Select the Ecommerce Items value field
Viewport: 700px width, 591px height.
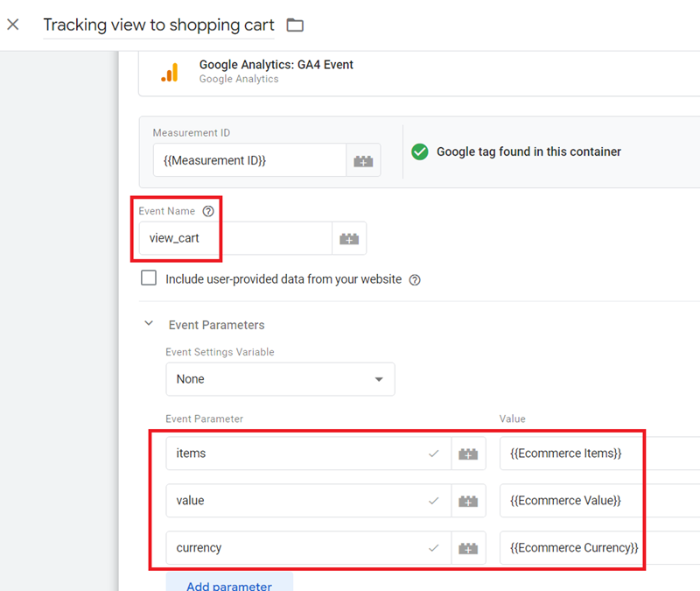(x=577, y=454)
